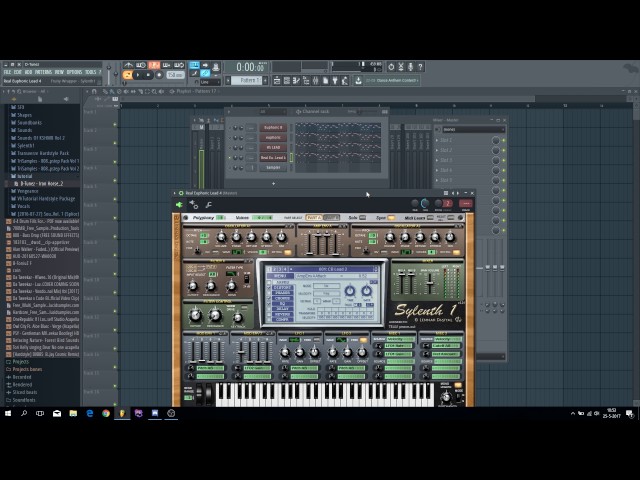Click the plugin picker plug icon in toolbar
Screen dimensions: 640x480
pyautogui.click(x=335, y=81)
